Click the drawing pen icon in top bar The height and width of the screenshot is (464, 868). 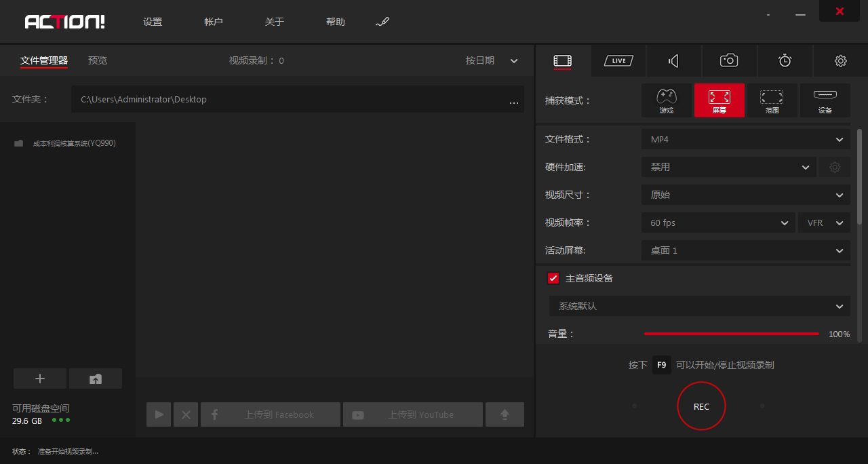[382, 22]
